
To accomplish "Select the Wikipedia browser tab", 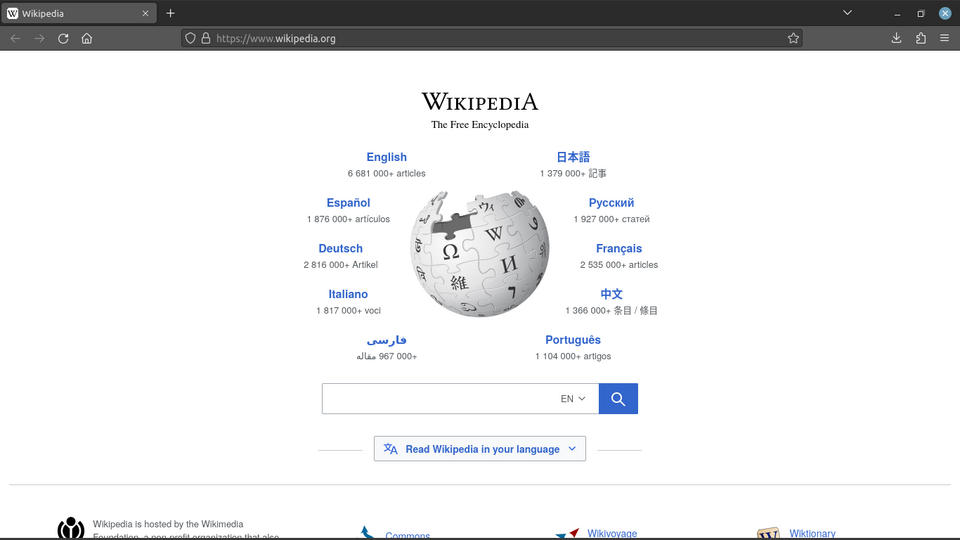I will pyautogui.click(x=78, y=13).
